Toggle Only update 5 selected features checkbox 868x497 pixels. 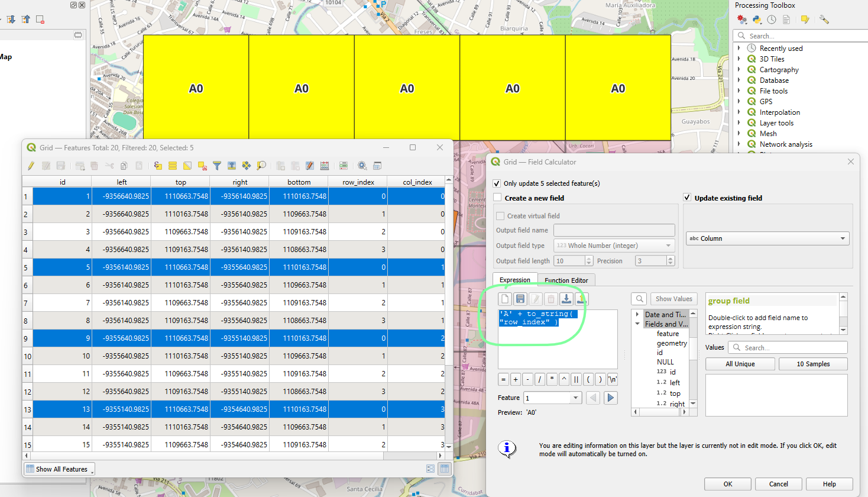(497, 183)
